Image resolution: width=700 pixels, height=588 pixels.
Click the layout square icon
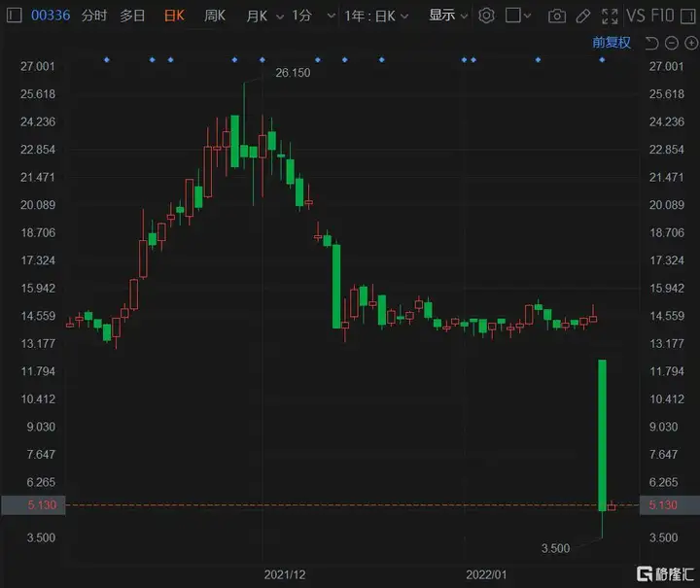click(513, 16)
